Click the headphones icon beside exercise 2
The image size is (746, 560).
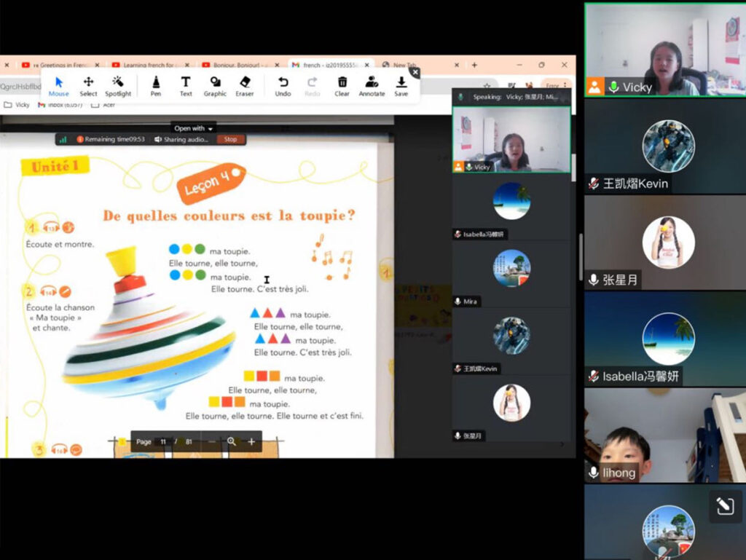48,291
